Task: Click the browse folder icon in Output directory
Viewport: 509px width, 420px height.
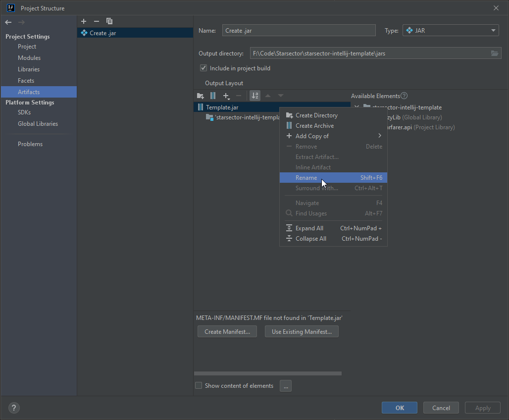Action: pyautogui.click(x=494, y=53)
